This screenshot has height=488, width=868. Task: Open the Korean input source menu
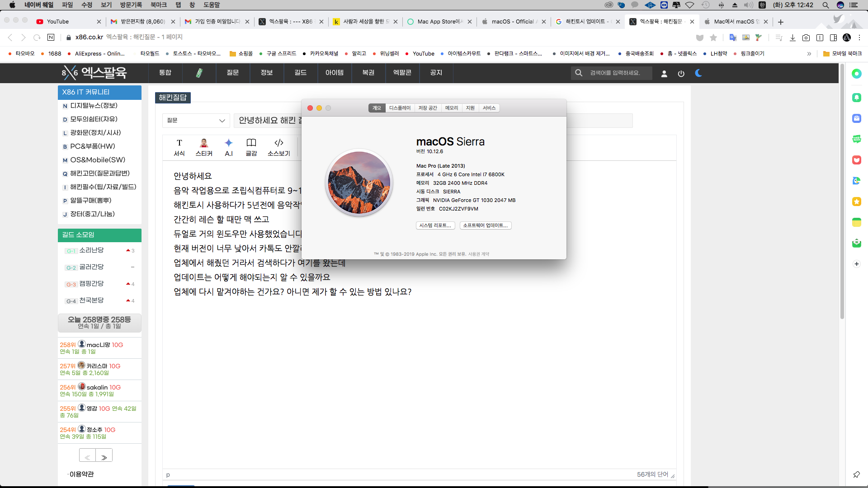[762, 5]
